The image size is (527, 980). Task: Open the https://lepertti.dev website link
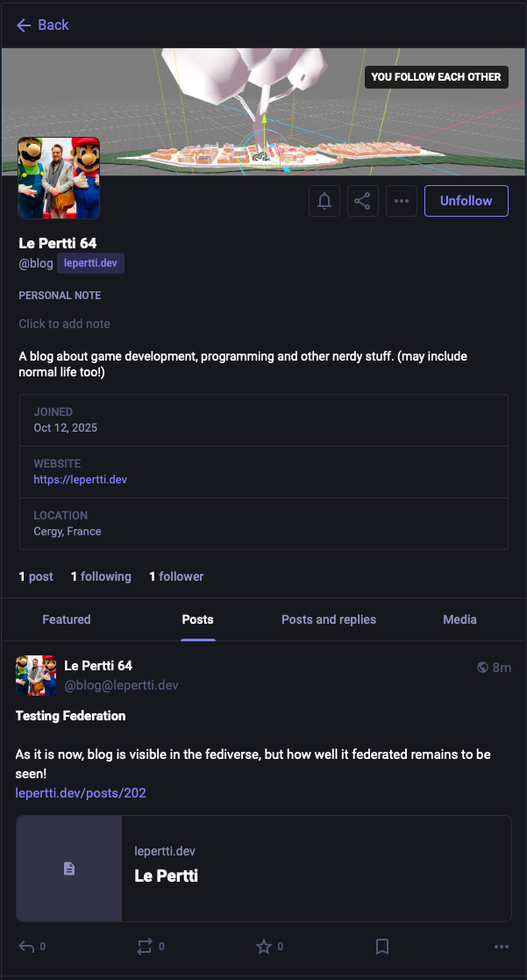pyautogui.click(x=81, y=480)
